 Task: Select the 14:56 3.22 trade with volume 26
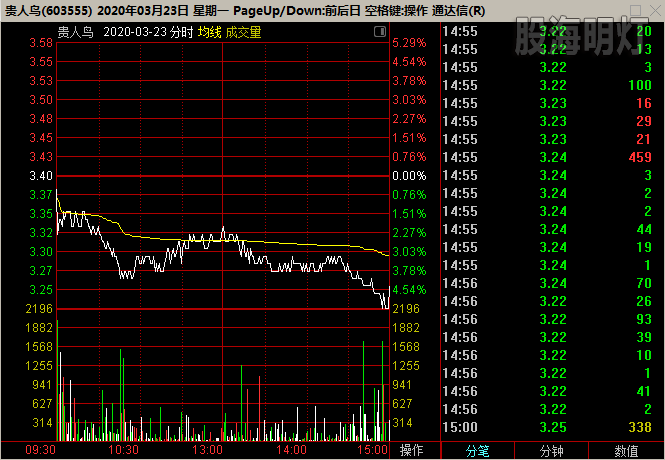(547, 301)
